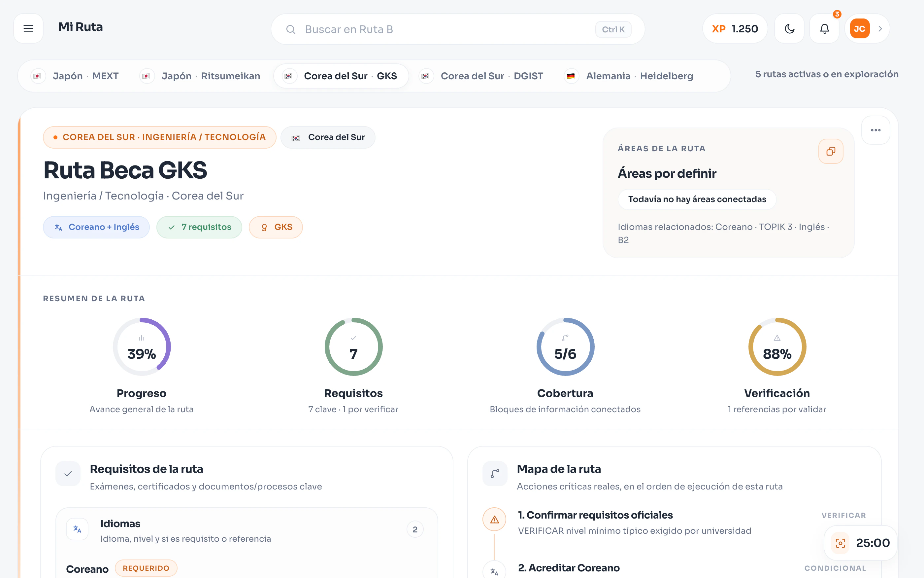Click the 39% Progreso ring
The height and width of the screenshot is (578, 924).
pos(142,347)
